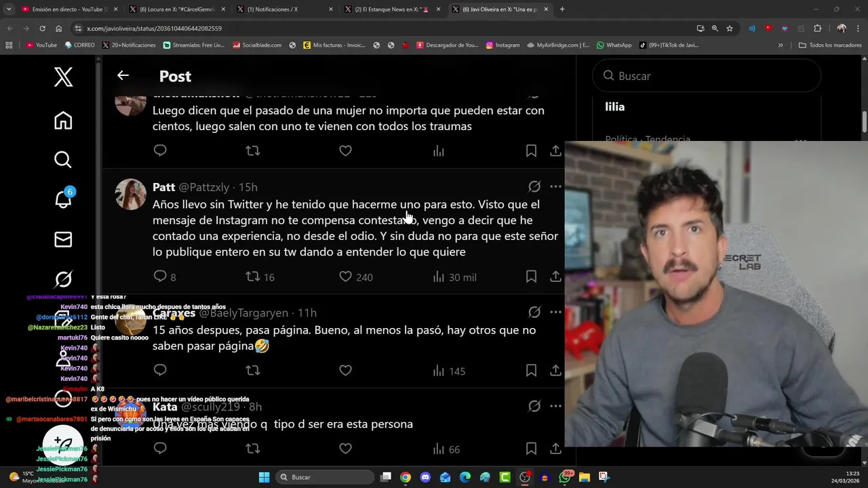Like Patt's post with 240 likes
Screen dimensions: 868x488
tap(345, 277)
